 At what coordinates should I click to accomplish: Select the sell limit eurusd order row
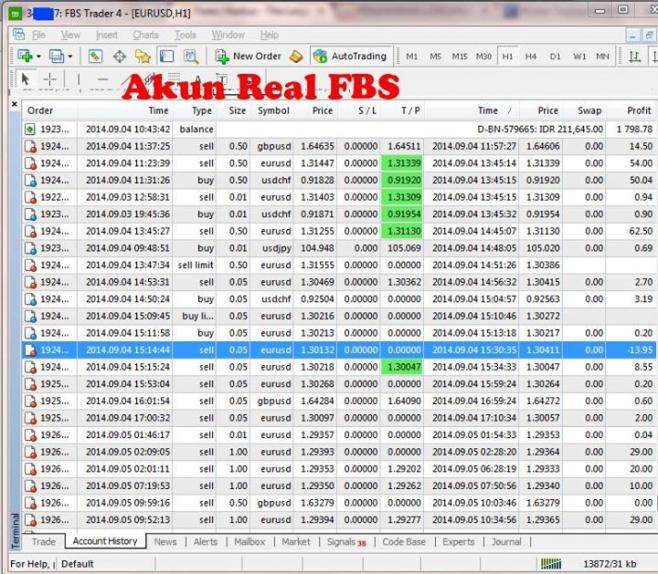[339, 265]
